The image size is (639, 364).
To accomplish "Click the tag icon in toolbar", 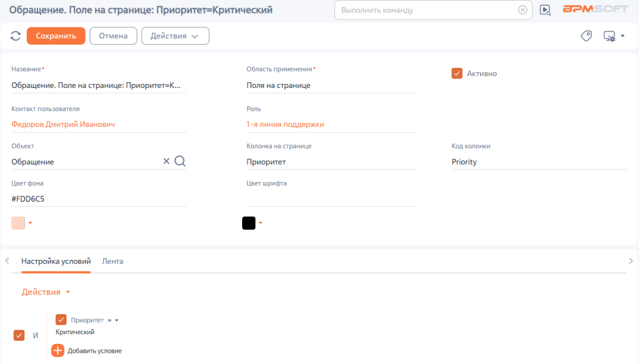I will [x=587, y=36].
